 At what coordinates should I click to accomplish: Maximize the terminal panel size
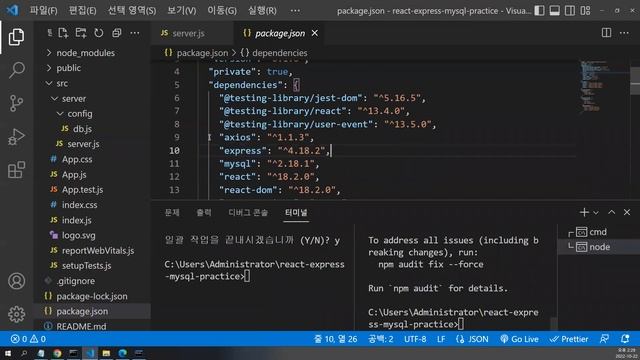pyautogui.click(x=611, y=212)
